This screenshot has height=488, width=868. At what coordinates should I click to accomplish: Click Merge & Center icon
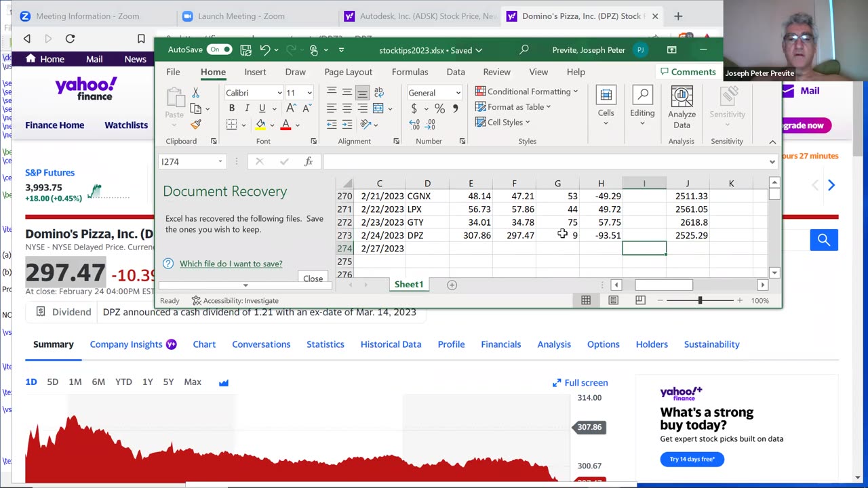click(378, 108)
